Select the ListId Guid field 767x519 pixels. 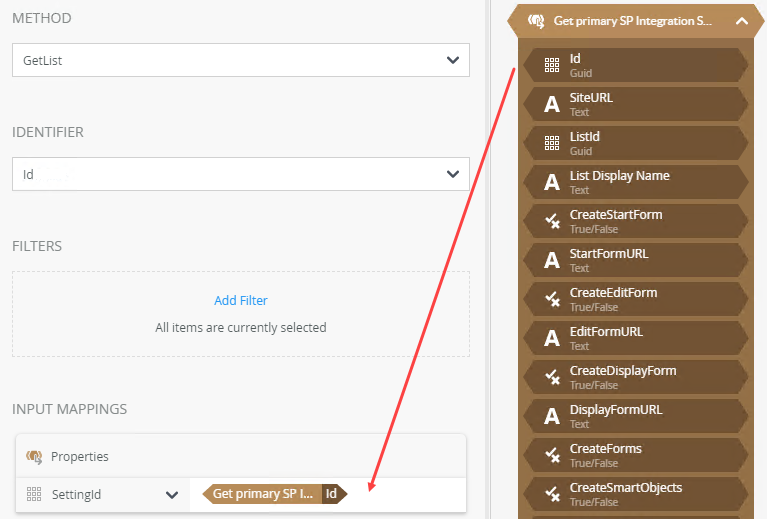(636, 143)
